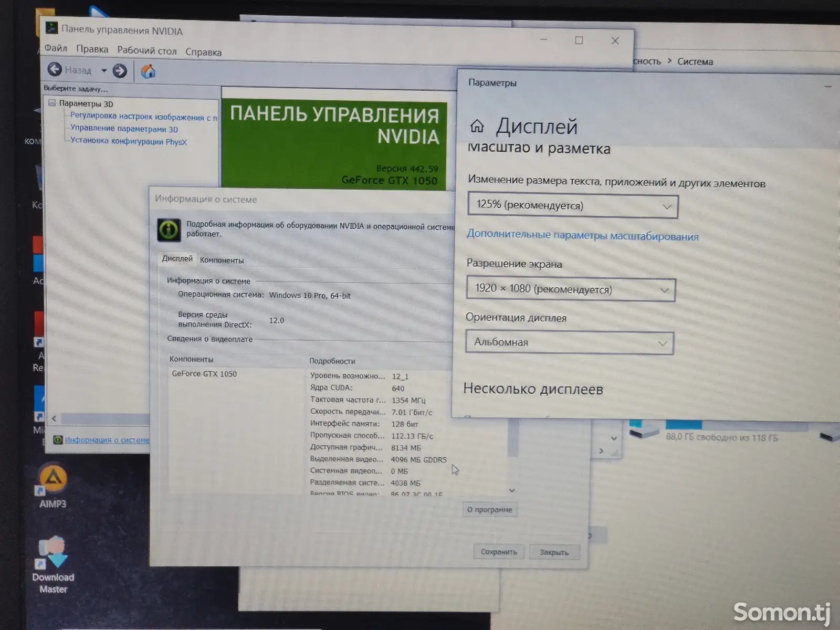The height and width of the screenshot is (630, 840).
Task: Click the Home icon in Параметры window
Action: 477,126
